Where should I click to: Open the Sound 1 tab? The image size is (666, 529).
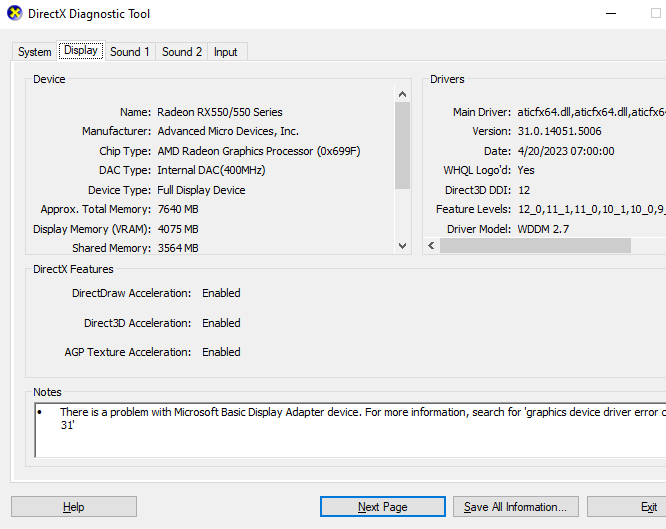click(130, 52)
